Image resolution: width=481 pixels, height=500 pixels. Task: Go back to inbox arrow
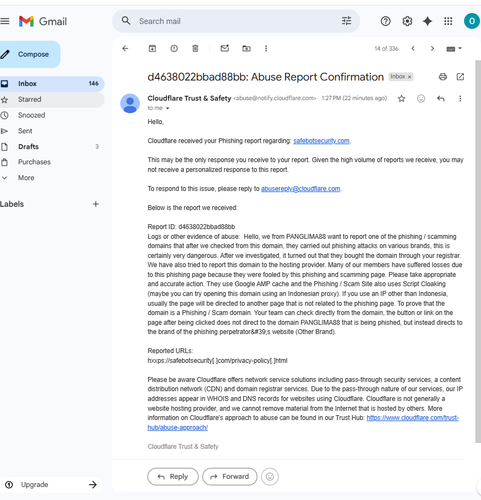(x=125, y=49)
